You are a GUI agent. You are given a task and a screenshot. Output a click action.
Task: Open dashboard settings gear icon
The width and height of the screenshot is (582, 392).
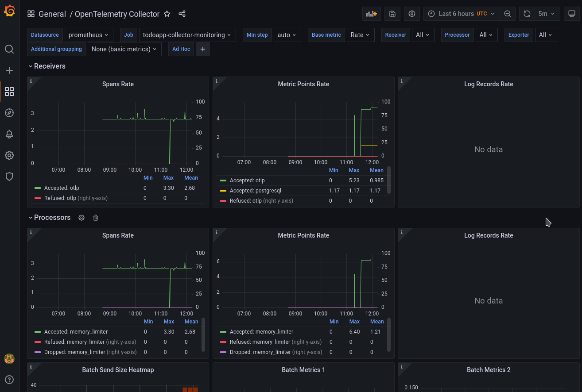[411, 14]
